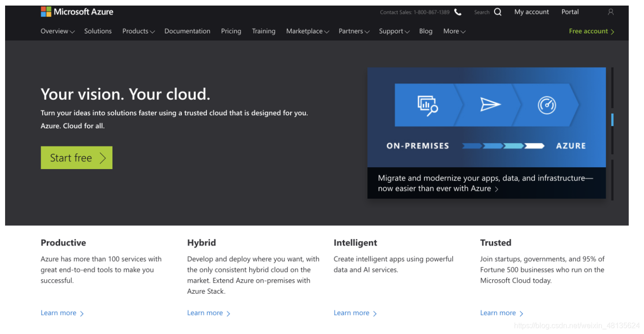Image resolution: width=644 pixels, height=334 pixels.
Task: Click the Free account link
Action: pos(592,31)
